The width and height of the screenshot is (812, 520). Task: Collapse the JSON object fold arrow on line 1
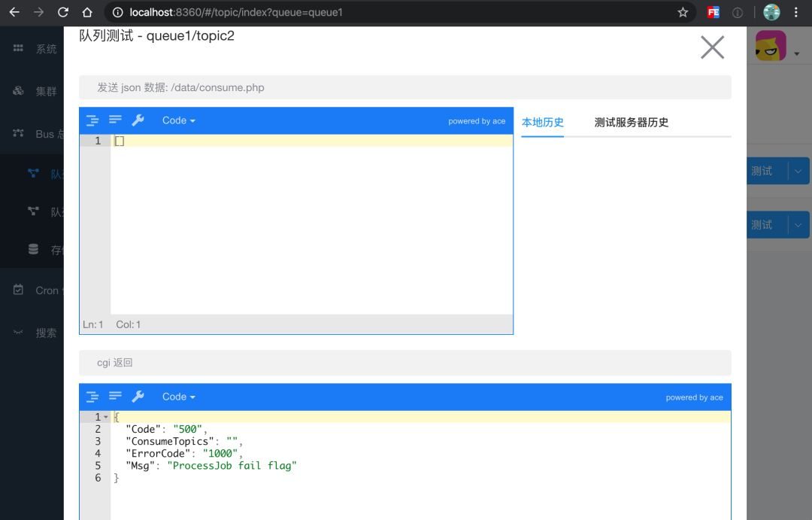106,417
